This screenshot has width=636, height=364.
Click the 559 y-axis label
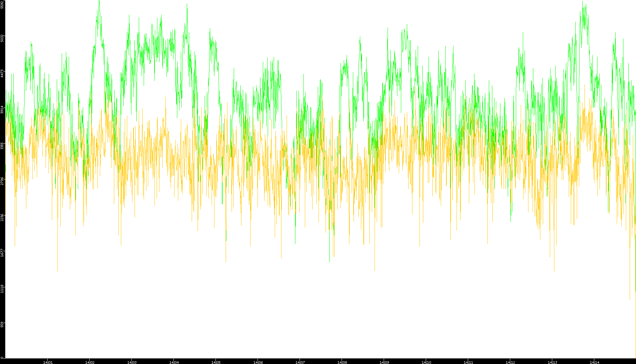click(x=2, y=324)
